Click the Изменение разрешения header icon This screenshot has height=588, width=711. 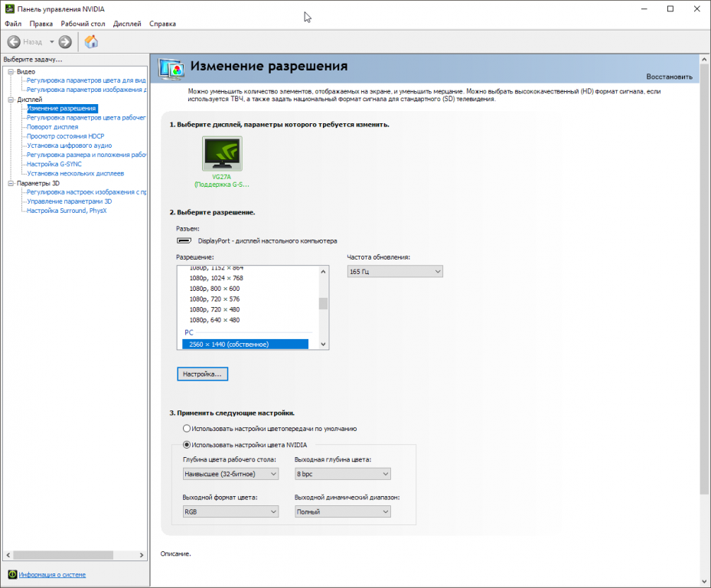tap(171, 70)
